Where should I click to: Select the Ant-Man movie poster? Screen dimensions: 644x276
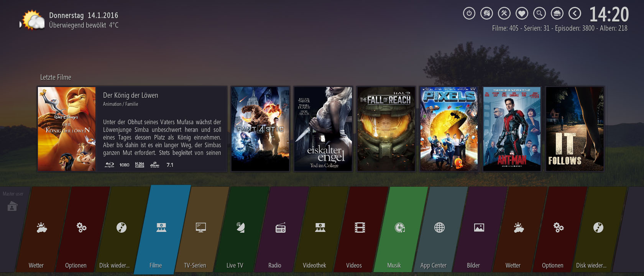tap(512, 129)
